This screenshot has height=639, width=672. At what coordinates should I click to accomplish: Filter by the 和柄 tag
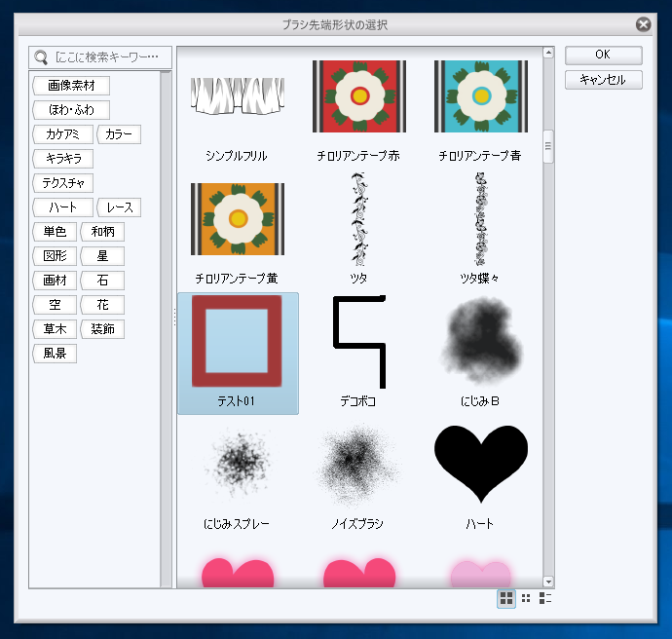coord(102,232)
